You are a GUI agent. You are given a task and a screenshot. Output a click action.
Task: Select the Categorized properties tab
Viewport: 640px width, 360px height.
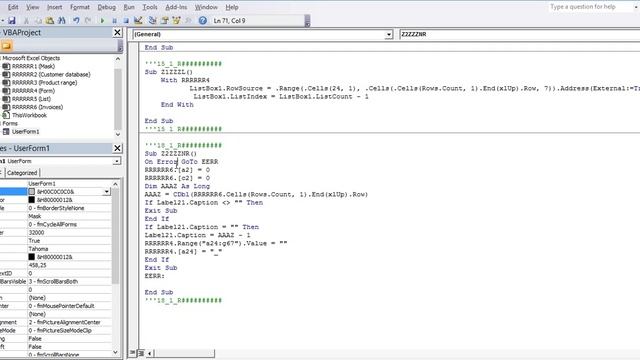click(22, 173)
